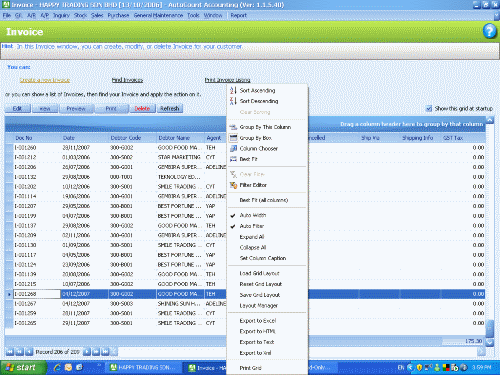The image size is (500, 375).
Task: Go to last record navigator arrow
Action: tap(105, 352)
